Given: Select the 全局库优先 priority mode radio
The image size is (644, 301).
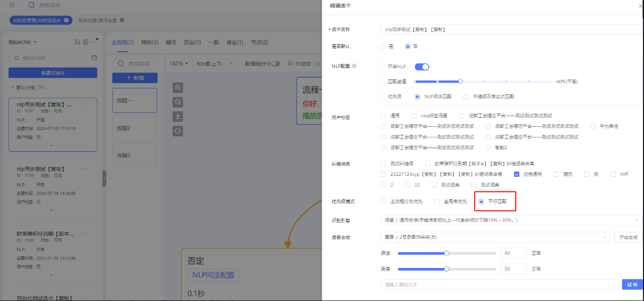Looking at the screenshot, I should 437,201.
